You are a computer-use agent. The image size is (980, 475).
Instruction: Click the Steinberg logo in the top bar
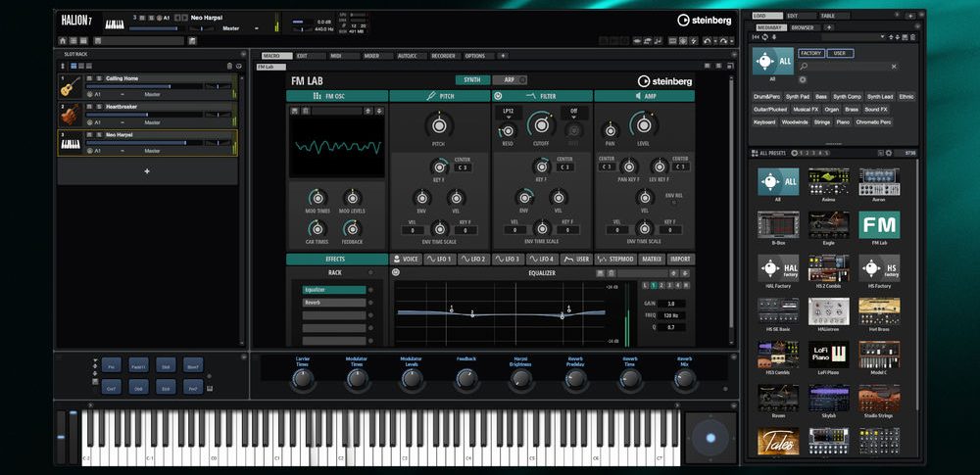pos(704,21)
